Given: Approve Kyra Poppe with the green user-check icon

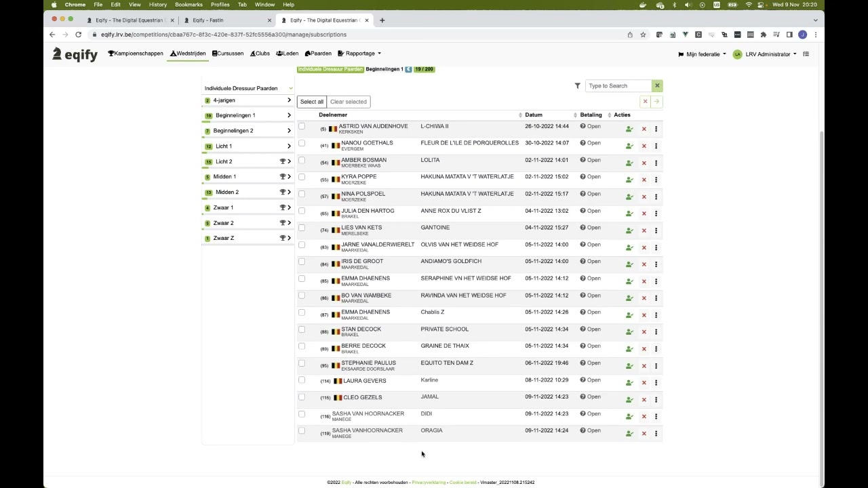Looking at the screenshot, I should 629,180.
